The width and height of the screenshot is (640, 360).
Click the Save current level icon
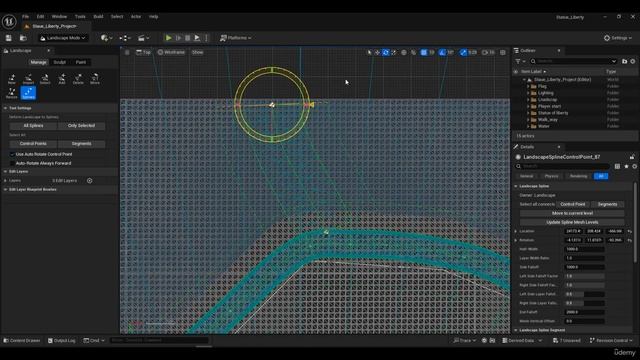point(9,38)
